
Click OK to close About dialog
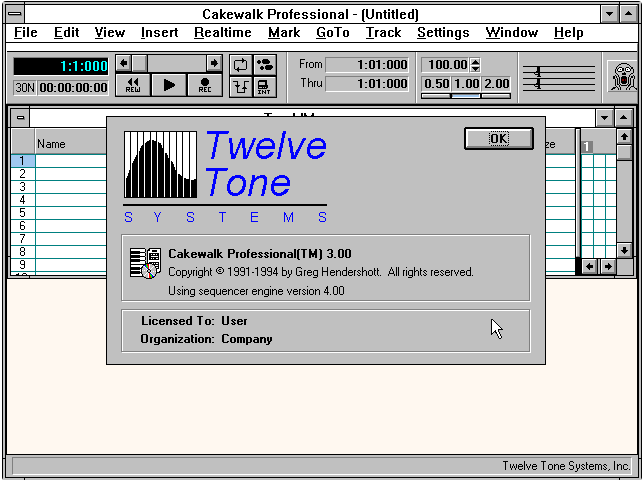tap(499, 139)
